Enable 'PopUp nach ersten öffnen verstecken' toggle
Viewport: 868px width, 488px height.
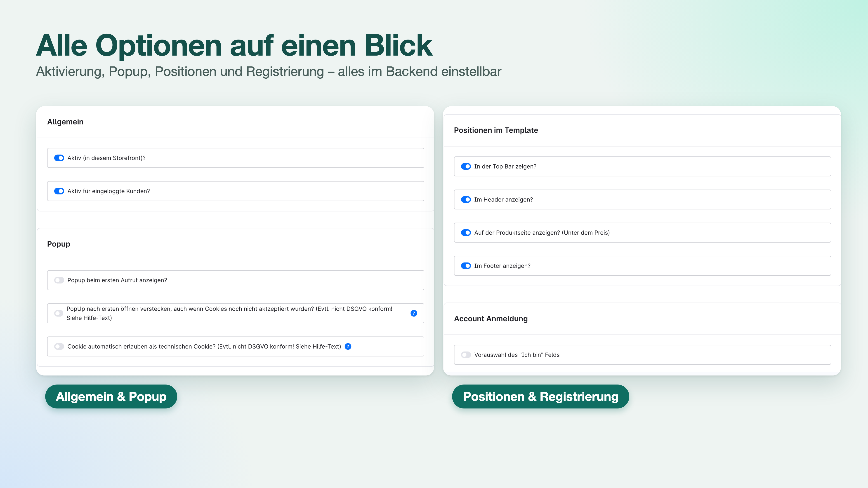point(59,313)
